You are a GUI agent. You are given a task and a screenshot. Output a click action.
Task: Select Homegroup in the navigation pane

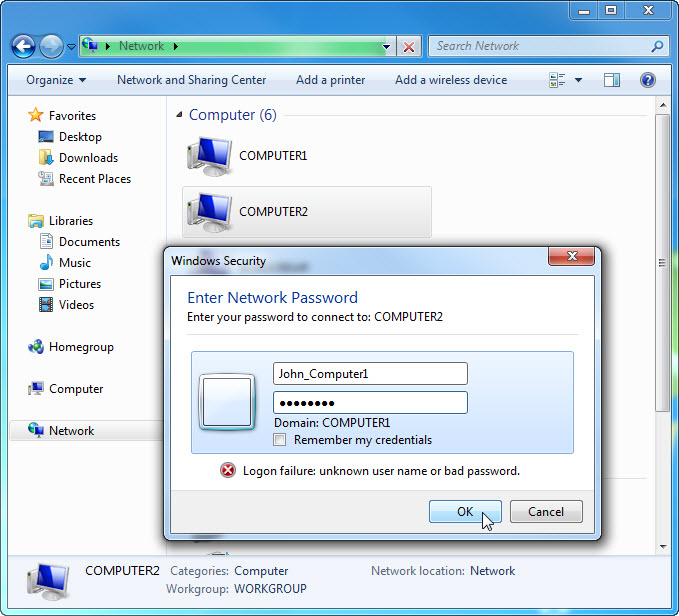tap(81, 347)
